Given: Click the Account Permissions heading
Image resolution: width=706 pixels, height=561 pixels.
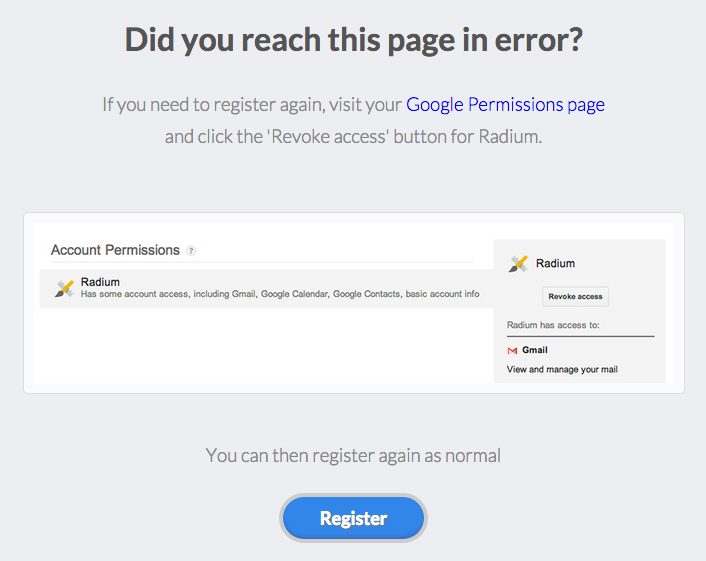Looking at the screenshot, I should click(115, 250).
